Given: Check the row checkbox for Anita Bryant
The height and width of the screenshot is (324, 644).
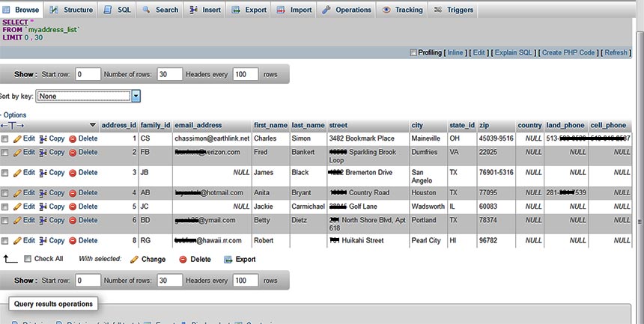Looking at the screenshot, I should point(4,193).
